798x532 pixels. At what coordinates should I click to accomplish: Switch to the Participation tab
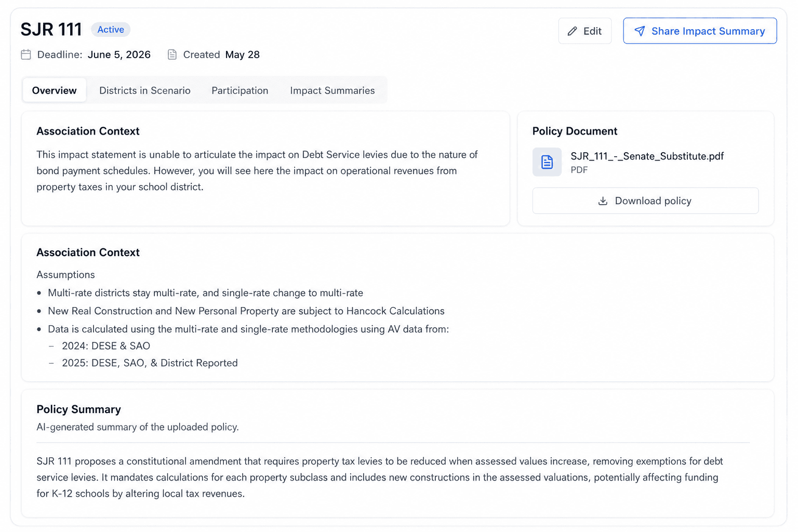[x=240, y=90]
